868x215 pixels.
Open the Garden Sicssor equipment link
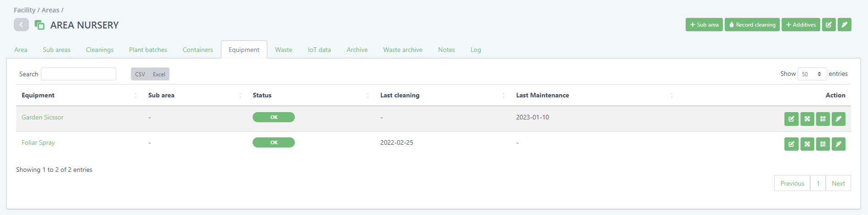point(42,117)
